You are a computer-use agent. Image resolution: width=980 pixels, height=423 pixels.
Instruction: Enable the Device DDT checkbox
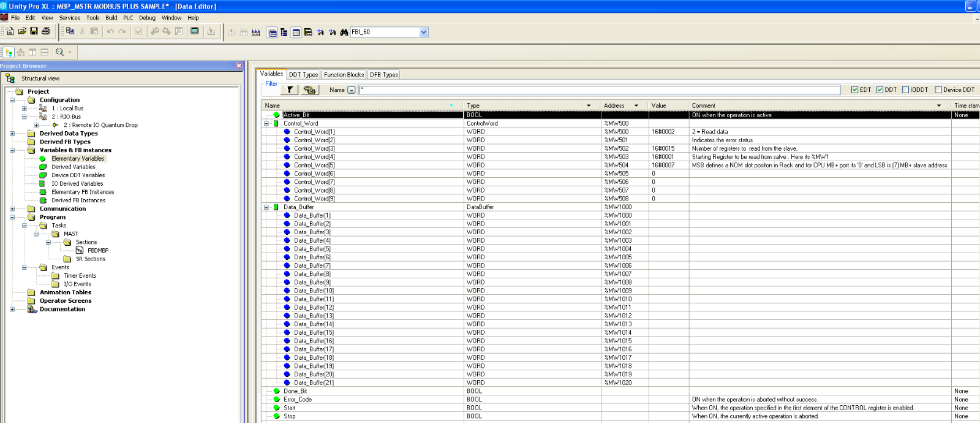(x=938, y=90)
